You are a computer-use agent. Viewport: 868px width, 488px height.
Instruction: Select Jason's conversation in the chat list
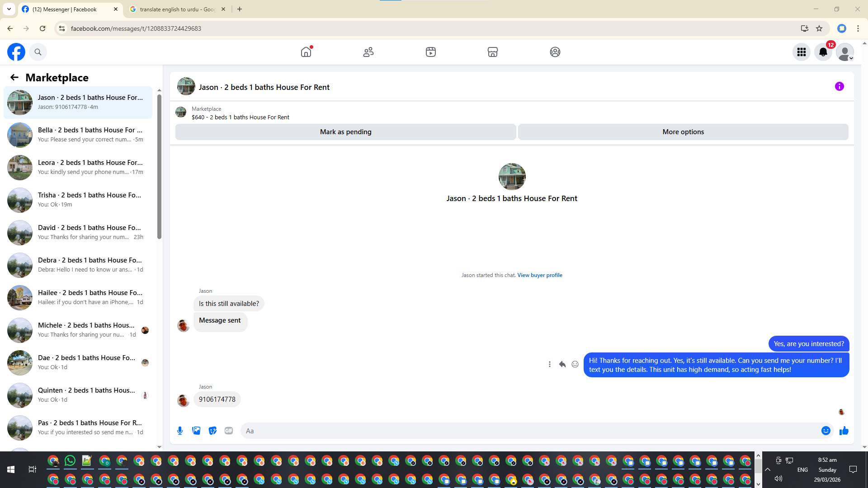click(x=78, y=102)
